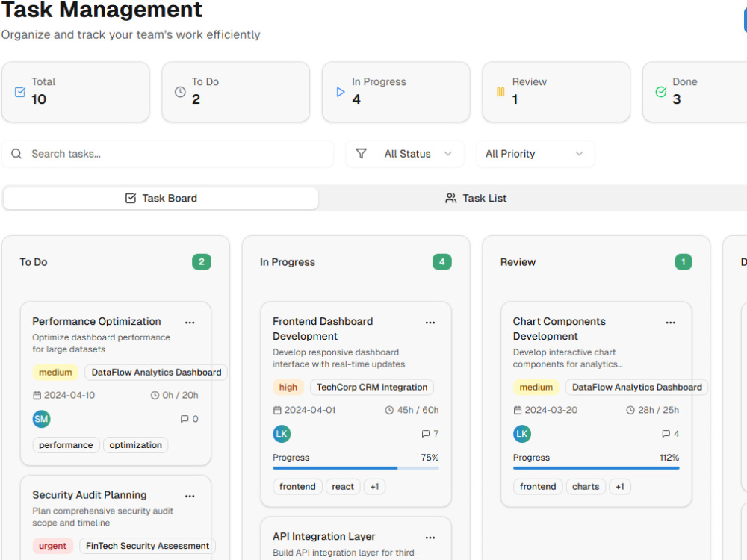Click DataFlow label on Performance Optimization card

click(156, 373)
